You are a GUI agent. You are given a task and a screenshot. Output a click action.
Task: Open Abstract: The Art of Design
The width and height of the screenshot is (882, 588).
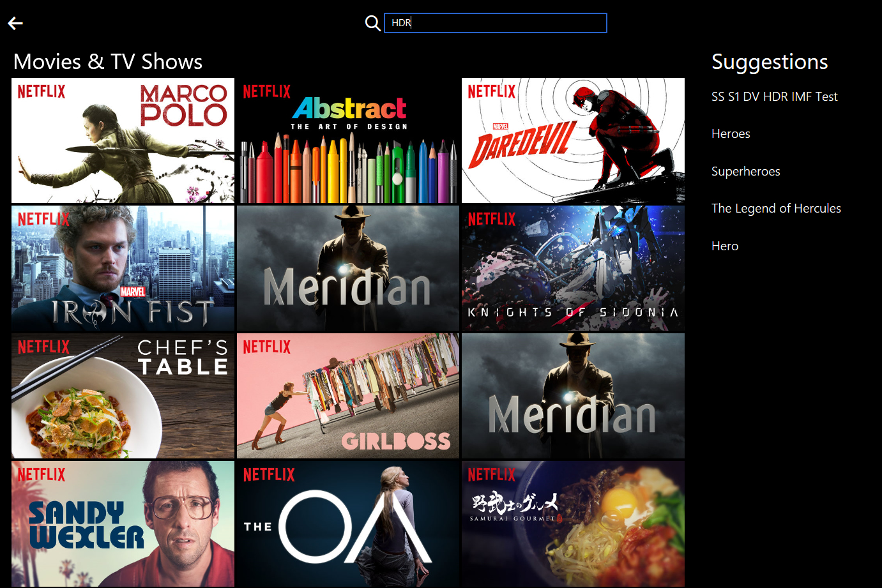pos(348,140)
